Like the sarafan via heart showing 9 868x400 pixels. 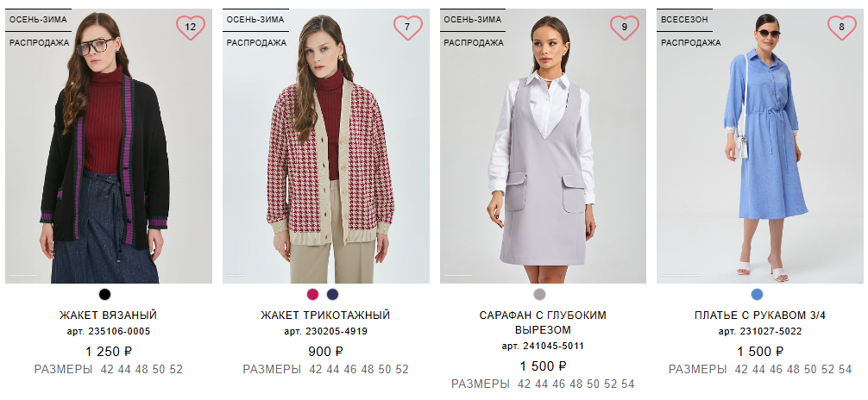pos(625,28)
